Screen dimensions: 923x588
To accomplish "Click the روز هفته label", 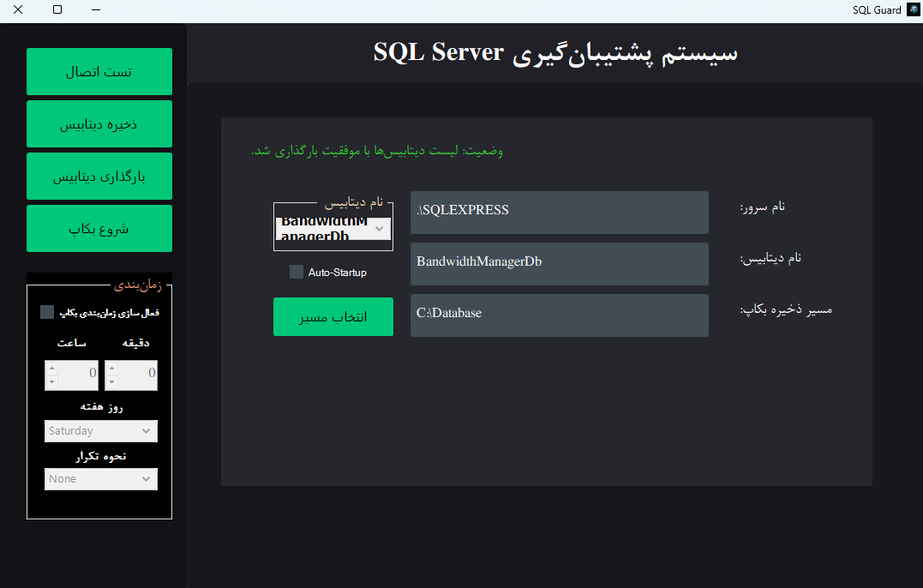I will [101, 407].
